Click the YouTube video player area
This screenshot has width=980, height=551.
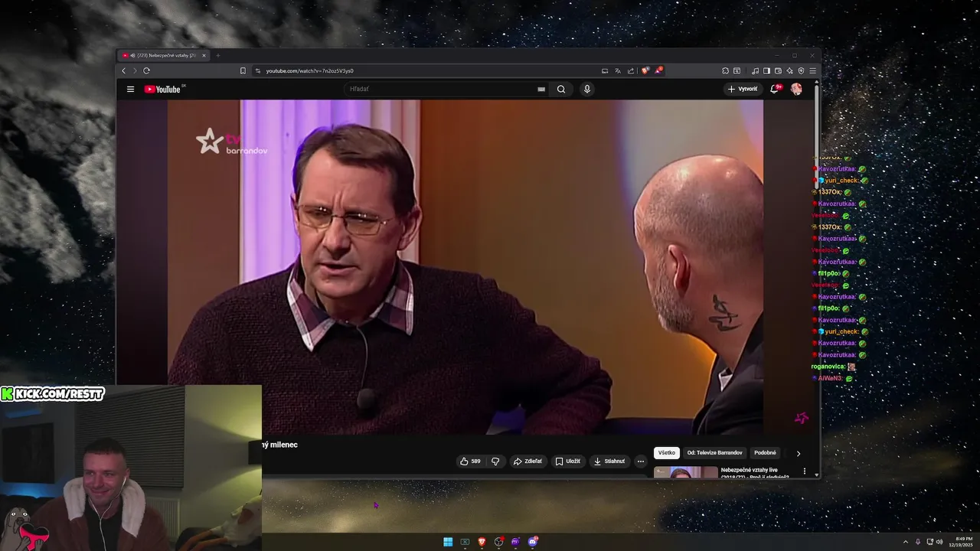[465, 267]
